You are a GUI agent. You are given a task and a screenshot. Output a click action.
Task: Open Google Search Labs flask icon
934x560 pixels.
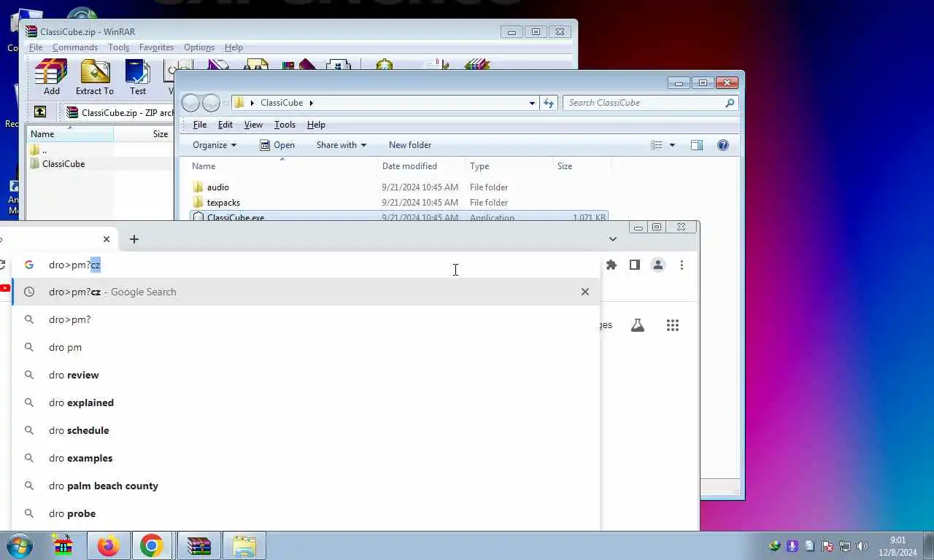coord(638,325)
